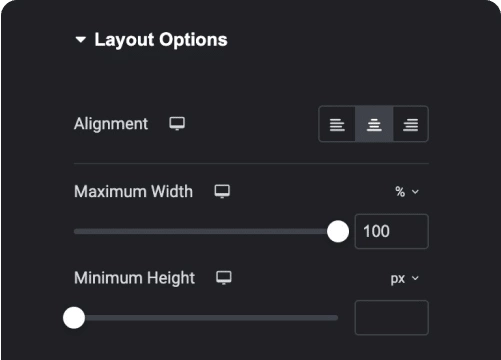Click the Layout Options heading text
Image resolution: width=501 pixels, height=360 pixels.
[161, 40]
